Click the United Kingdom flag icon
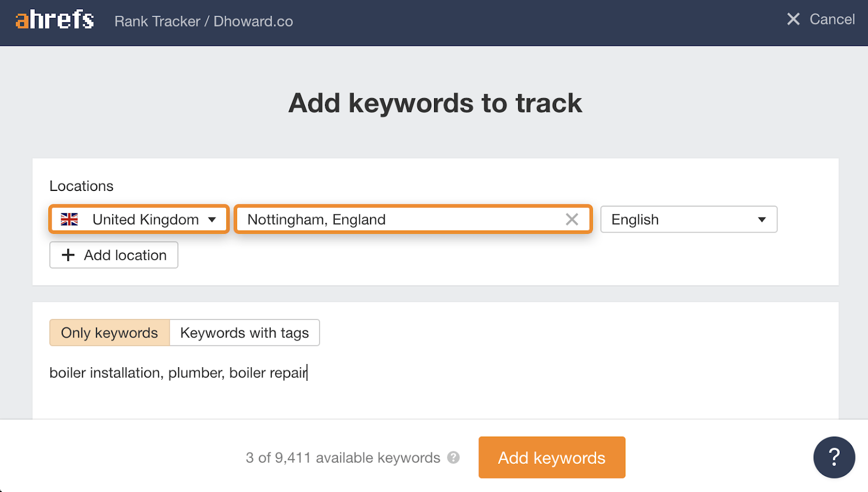Viewport: 868px width, 492px height. pyautogui.click(x=69, y=219)
